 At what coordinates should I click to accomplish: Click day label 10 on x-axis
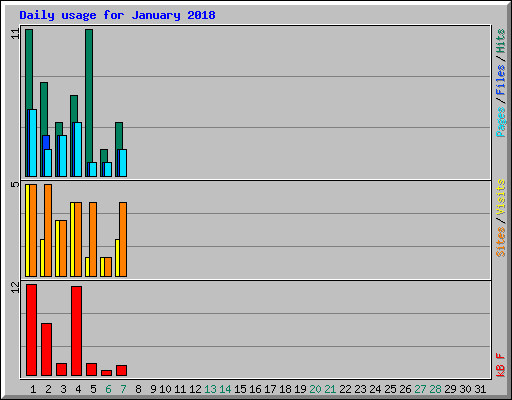[165, 389]
